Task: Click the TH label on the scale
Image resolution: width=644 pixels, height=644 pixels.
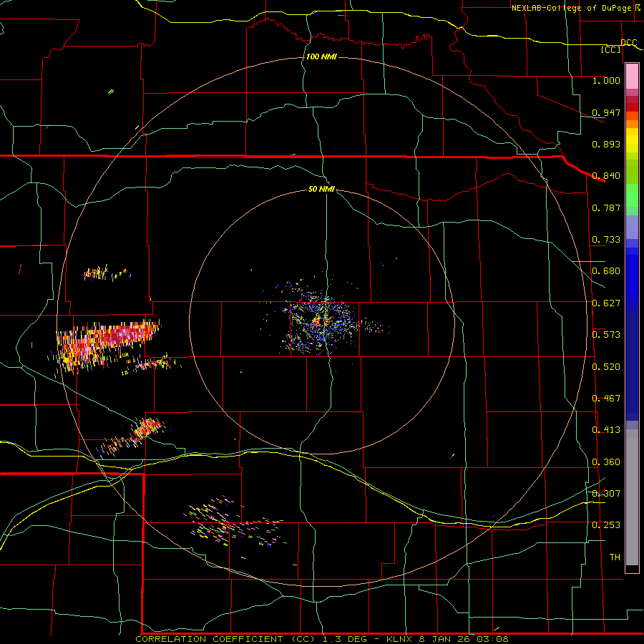Action: [x=615, y=557]
